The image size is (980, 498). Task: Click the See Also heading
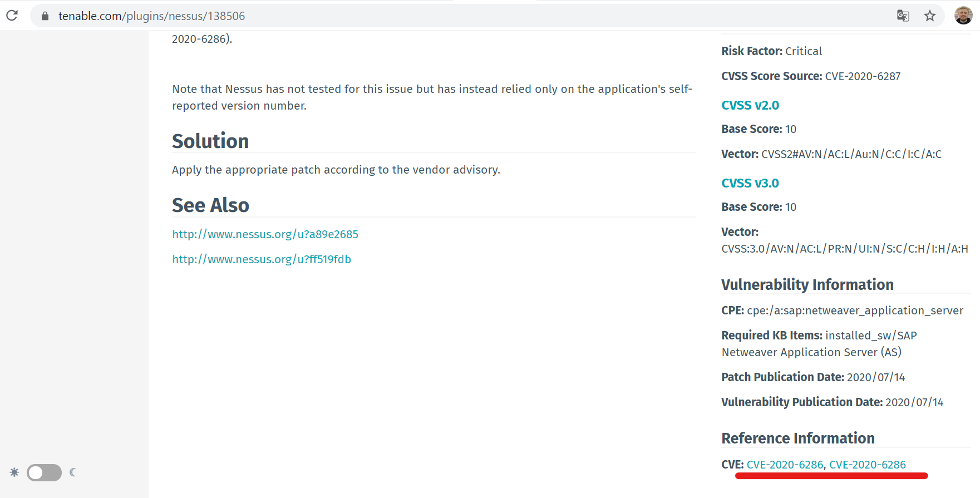(x=210, y=205)
